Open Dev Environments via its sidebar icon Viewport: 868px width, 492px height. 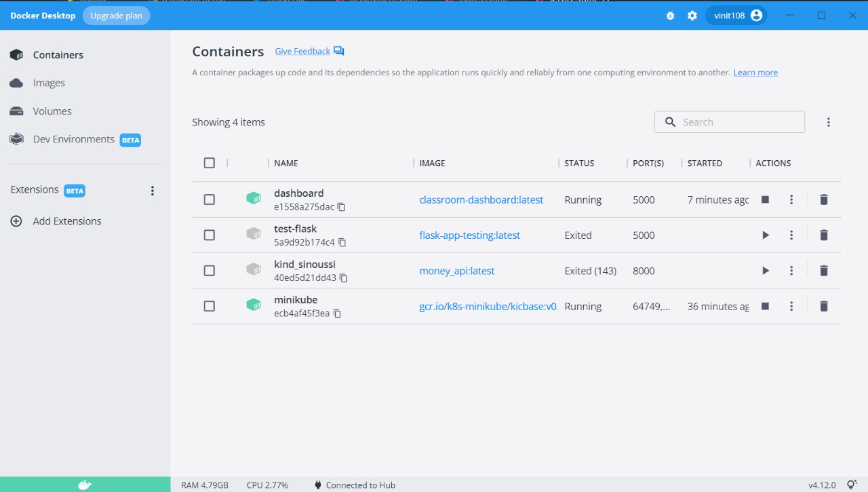(x=16, y=138)
